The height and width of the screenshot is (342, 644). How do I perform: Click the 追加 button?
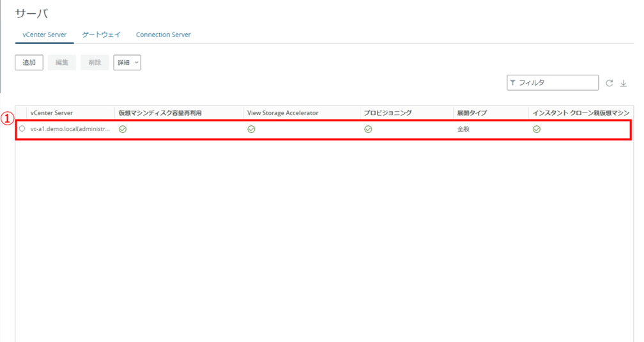click(x=29, y=63)
